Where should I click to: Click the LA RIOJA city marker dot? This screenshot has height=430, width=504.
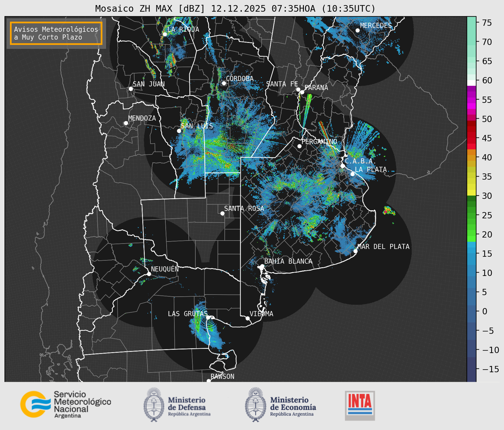pos(165,34)
